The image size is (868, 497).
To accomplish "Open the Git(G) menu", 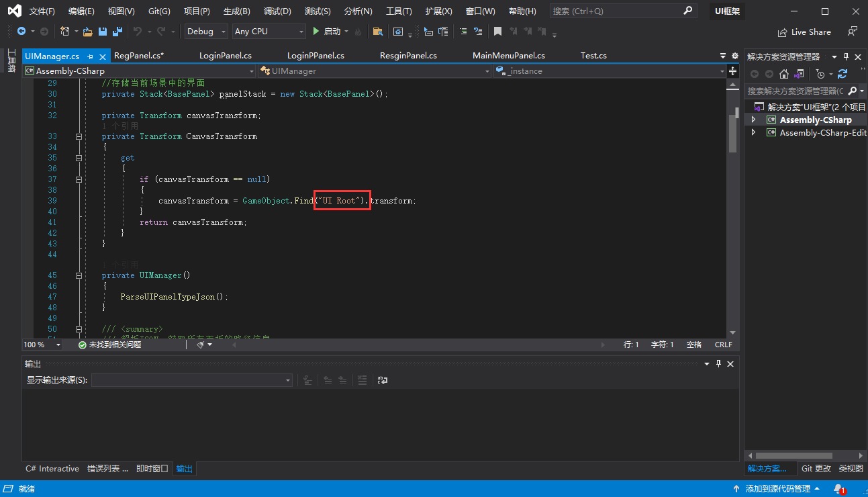I will click(159, 11).
